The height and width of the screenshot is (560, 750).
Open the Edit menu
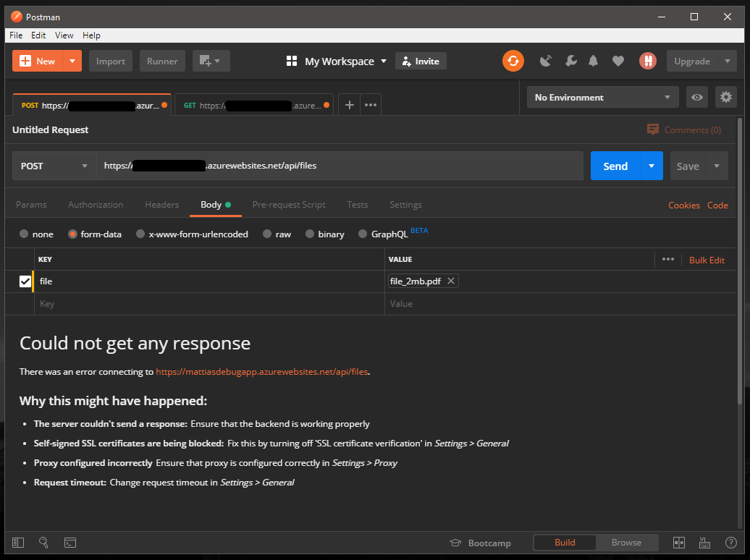click(38, 35)
